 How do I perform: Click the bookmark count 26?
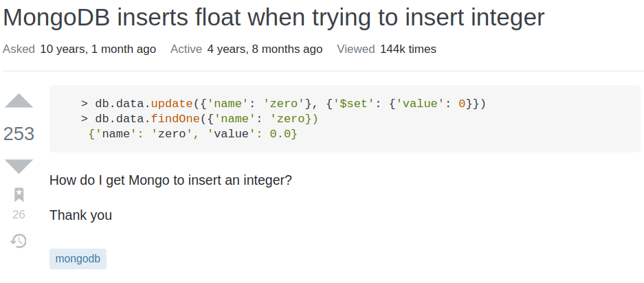click(19, 214)
